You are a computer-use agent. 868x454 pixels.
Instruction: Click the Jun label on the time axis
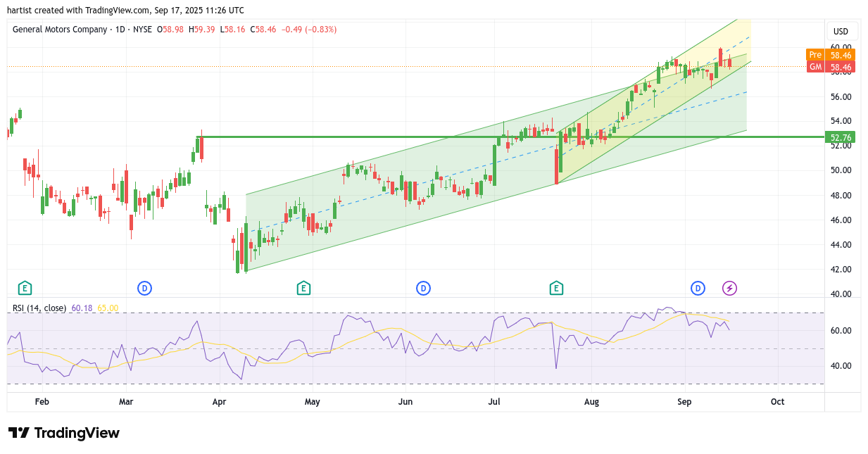point(405,402)
